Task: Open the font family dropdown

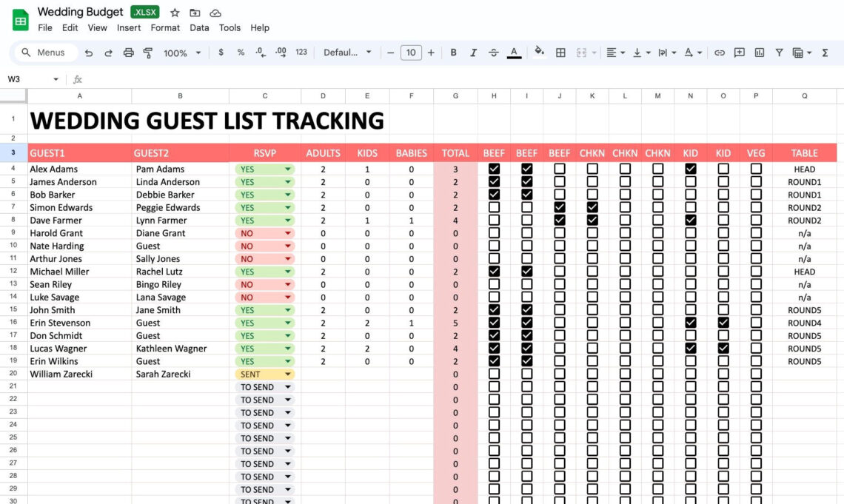Action: (348, 53)
